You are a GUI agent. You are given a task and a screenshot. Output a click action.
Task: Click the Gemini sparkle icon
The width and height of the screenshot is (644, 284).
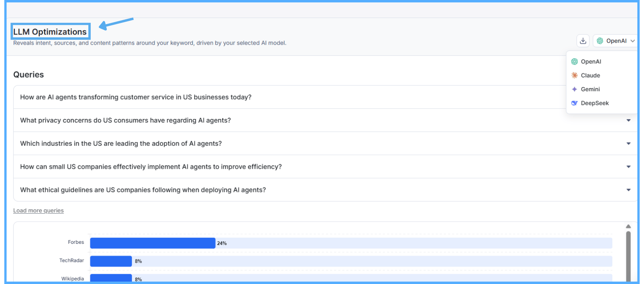(575, 89)
